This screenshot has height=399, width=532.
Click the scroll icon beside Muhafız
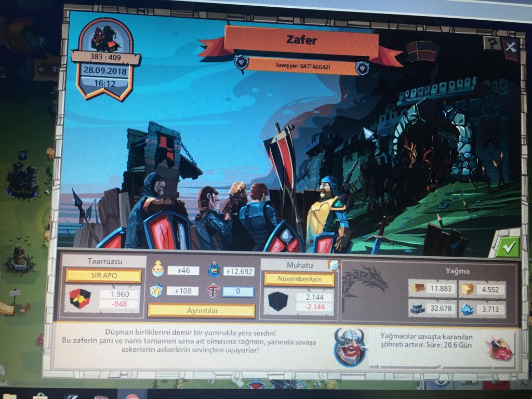click(x=333, y=264)
